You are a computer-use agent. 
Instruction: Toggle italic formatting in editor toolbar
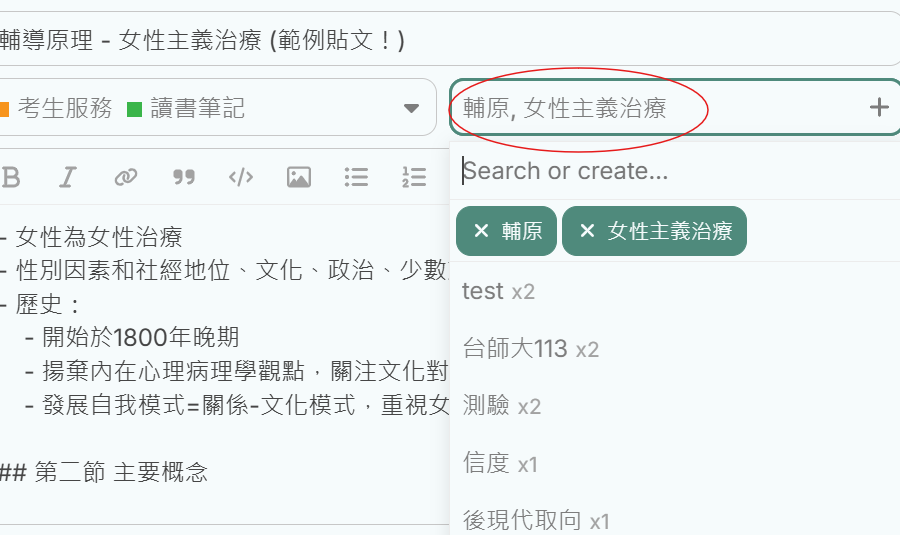67,177
